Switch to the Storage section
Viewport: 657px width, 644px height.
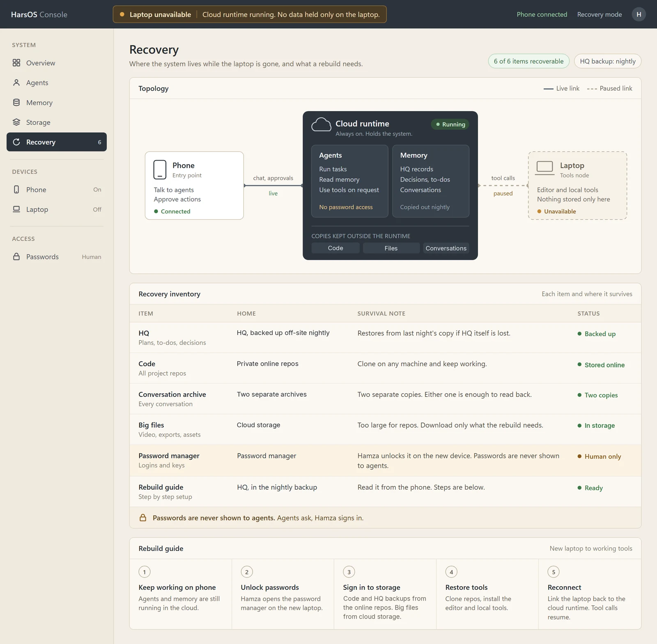pos(57,122)
